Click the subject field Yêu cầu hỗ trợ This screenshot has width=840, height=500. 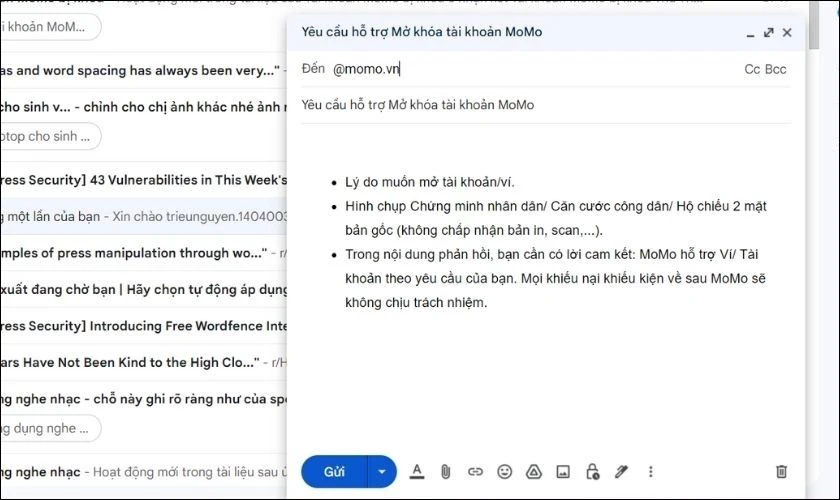click(x=545, y=105)
